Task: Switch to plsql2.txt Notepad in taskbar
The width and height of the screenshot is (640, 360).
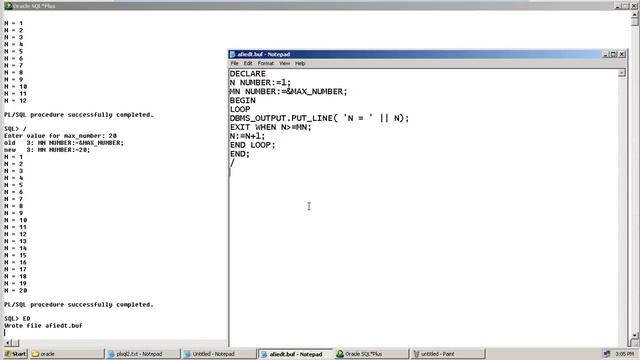Action: click(142, 354)
